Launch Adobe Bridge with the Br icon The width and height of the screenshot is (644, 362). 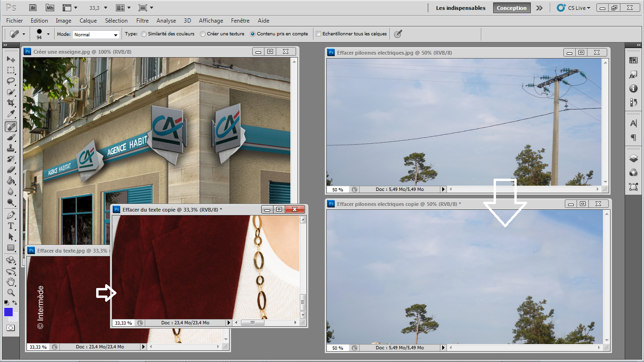[33, 8]
